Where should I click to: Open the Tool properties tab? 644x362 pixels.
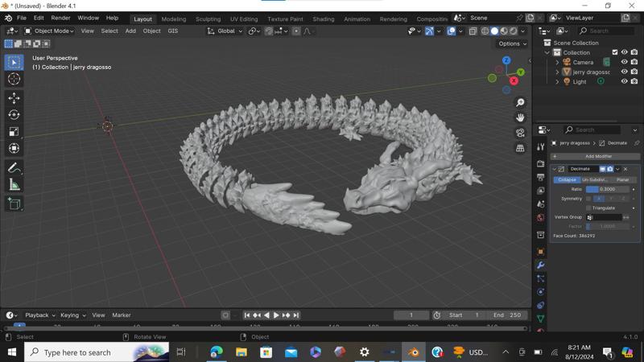540,147
